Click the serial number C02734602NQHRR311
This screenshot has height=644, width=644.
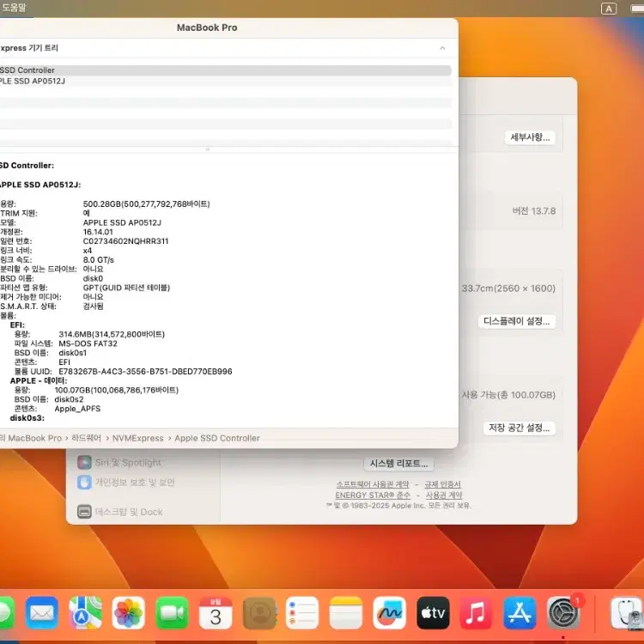(x=125, y=241)
